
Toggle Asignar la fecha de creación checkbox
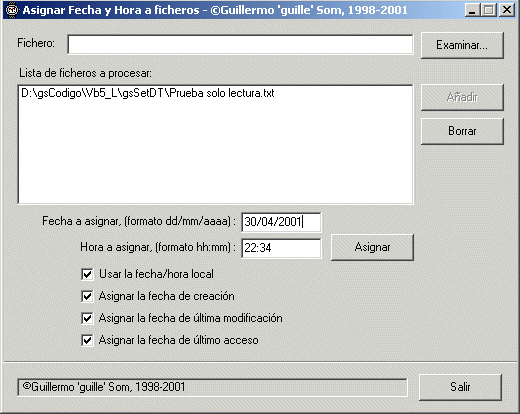(x=87, y=296)
